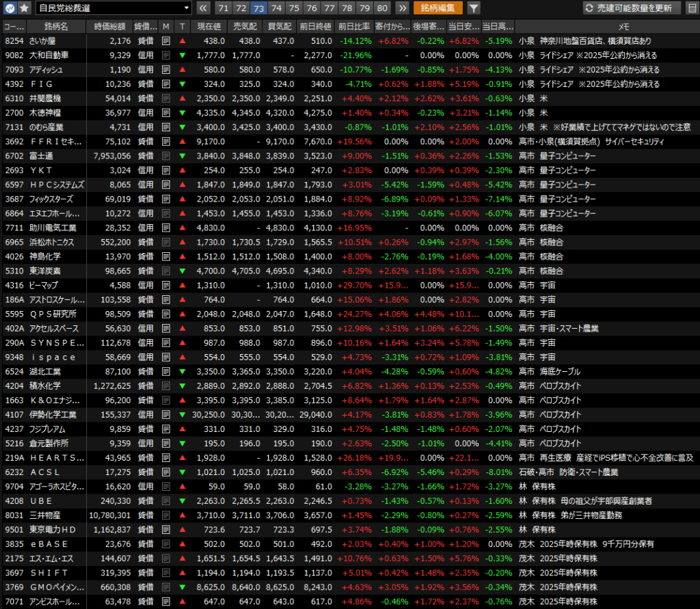Switch to watchlist tab 71

(223, 8)
